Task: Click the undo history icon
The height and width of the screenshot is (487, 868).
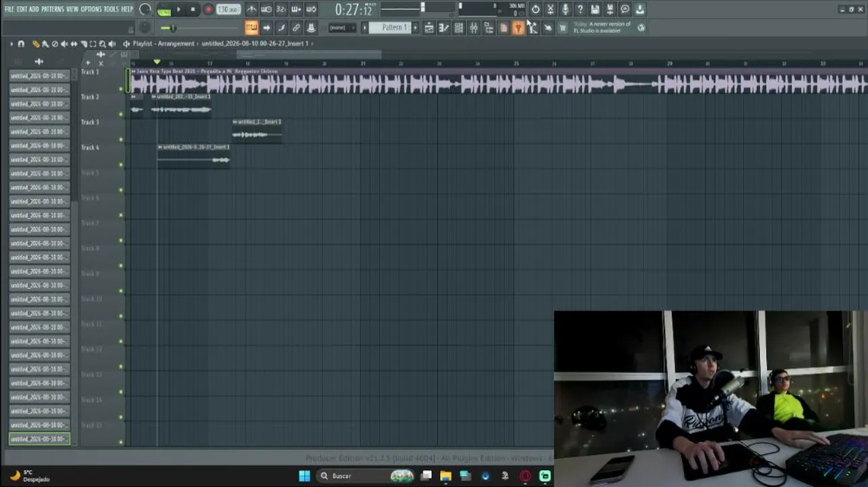Action: [535, 9]
